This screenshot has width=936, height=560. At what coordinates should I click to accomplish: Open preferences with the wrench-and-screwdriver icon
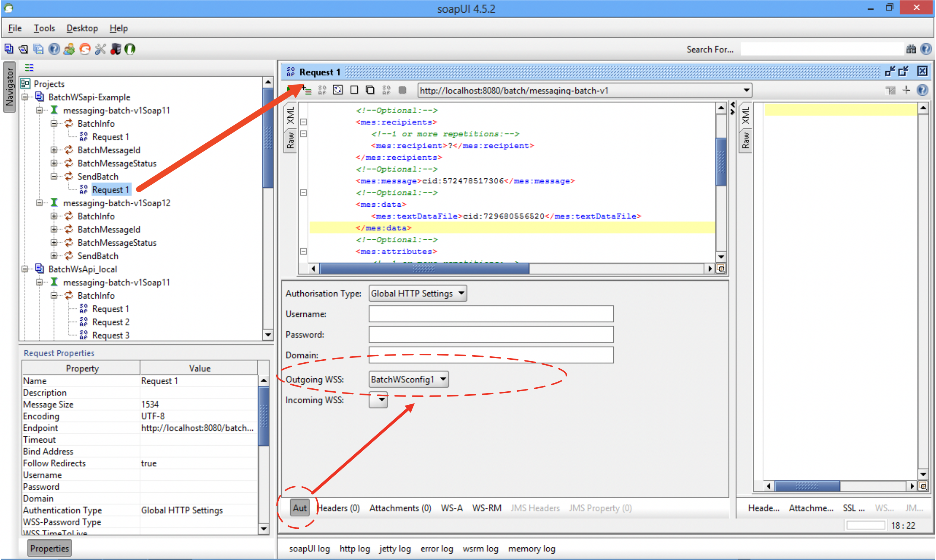pyautogui.click(x=100, y=49)
